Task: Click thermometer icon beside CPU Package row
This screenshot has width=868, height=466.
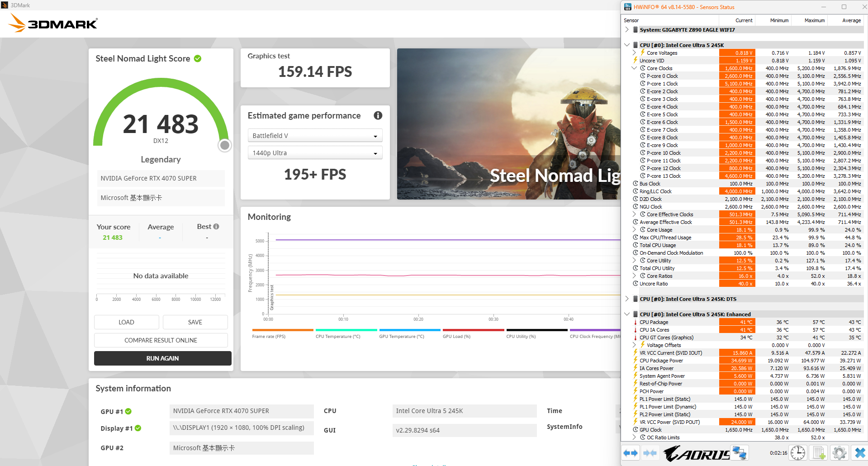Action: 635,322
